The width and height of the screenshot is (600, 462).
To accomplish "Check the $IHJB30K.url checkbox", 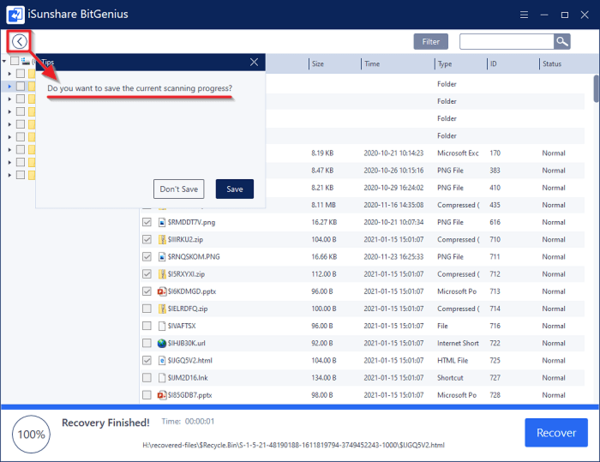I will [147, 343].
